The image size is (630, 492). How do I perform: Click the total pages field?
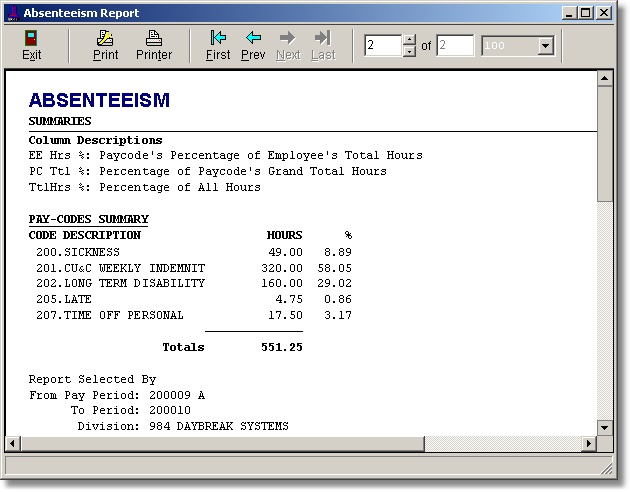(x=455, y=46)
